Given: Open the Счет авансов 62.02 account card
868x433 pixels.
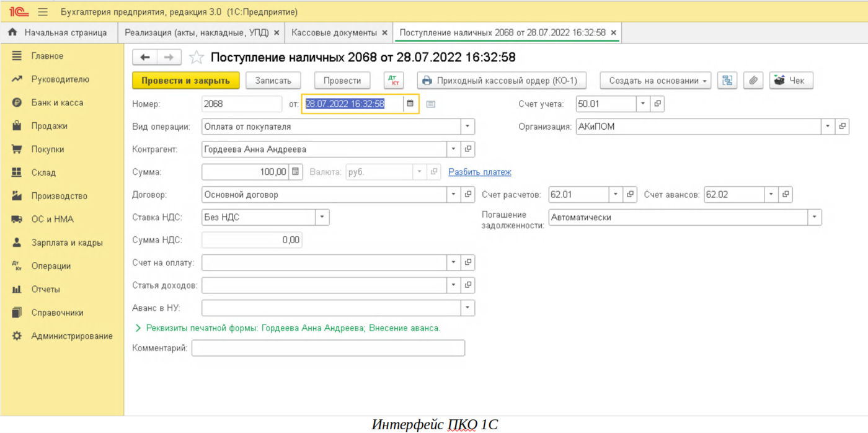Looking at the screenshot, I should pyautogui.click(x=786, y=195).
